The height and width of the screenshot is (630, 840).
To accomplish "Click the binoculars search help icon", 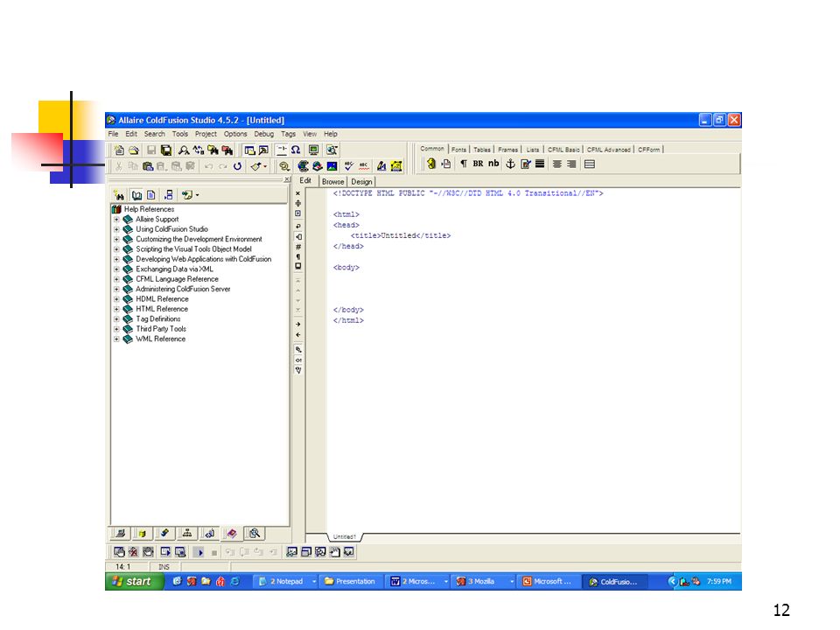I will click(119, 195).
